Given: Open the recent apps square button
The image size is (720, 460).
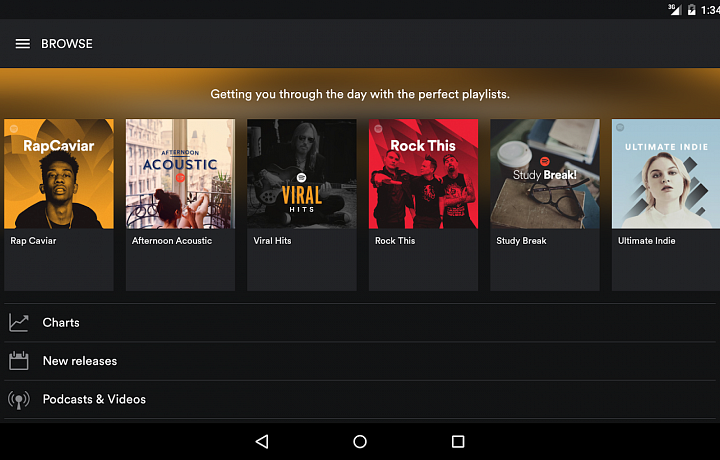Looking at the screenshot, I should click(x=458, y=441).
